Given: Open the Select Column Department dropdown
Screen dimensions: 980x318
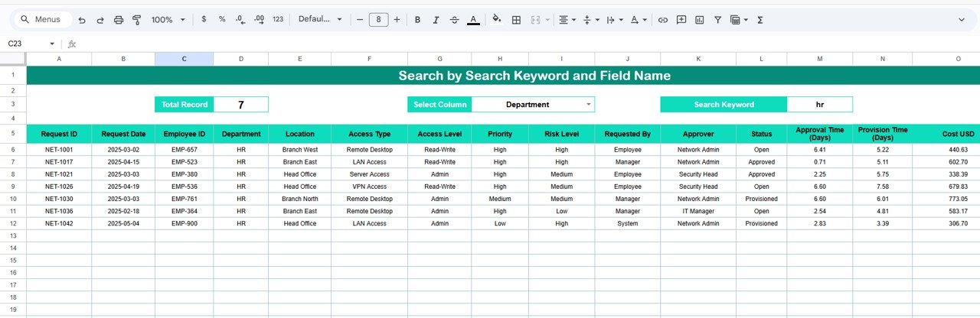Looking at the screenshot, I should (x=588, y=105).
